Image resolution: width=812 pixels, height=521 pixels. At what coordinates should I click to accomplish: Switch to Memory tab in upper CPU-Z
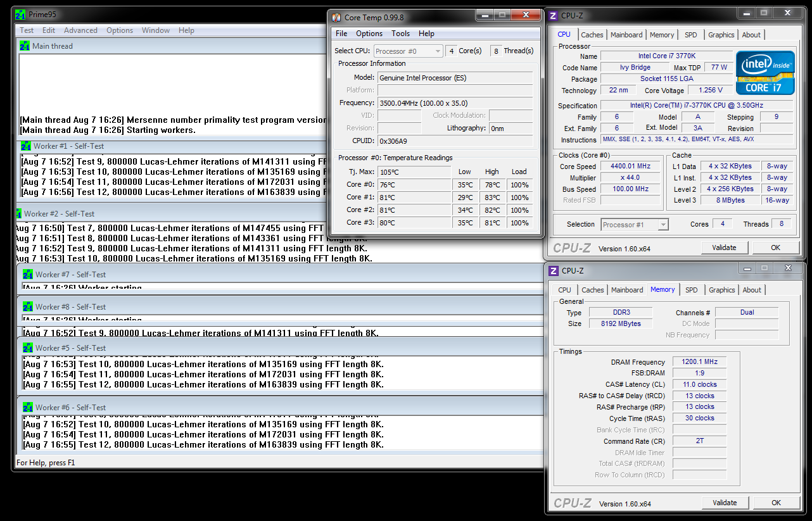(x=662, y=35)
